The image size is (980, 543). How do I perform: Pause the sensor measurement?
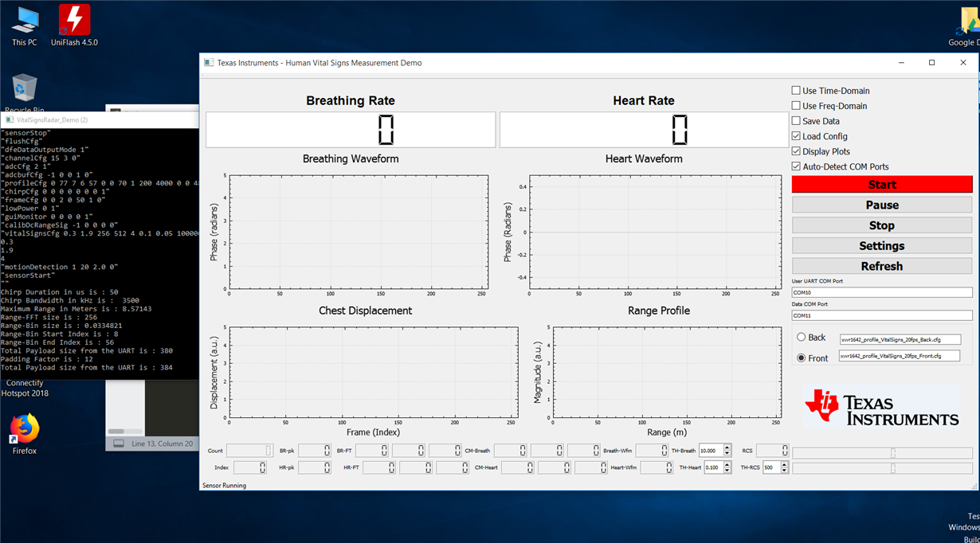click(x=882, y=205)
